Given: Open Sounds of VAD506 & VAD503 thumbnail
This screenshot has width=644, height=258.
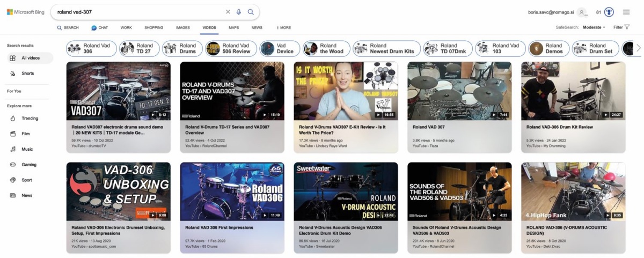Looking at the screenshot, I should coord(459,191).
